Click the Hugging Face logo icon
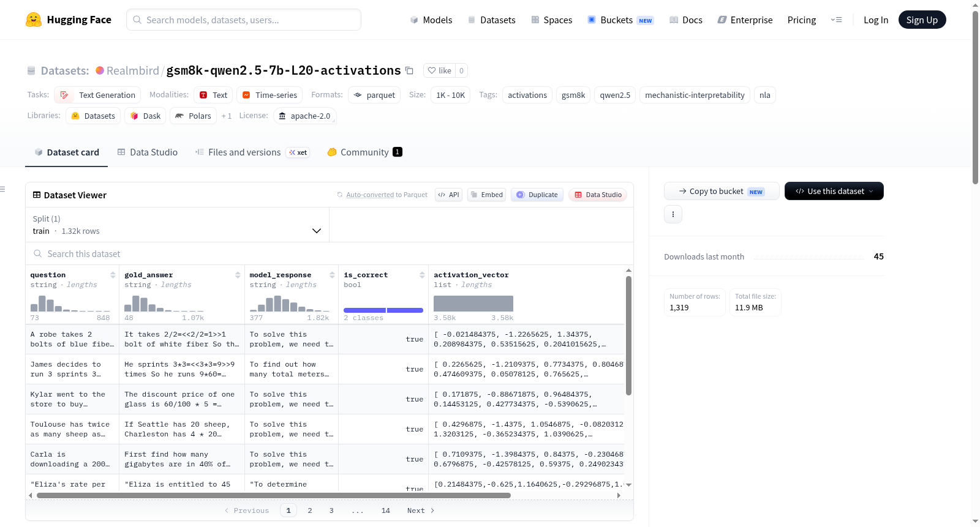Screen dimensions: 980x527 pyautogui.click(x=34, y=20)
